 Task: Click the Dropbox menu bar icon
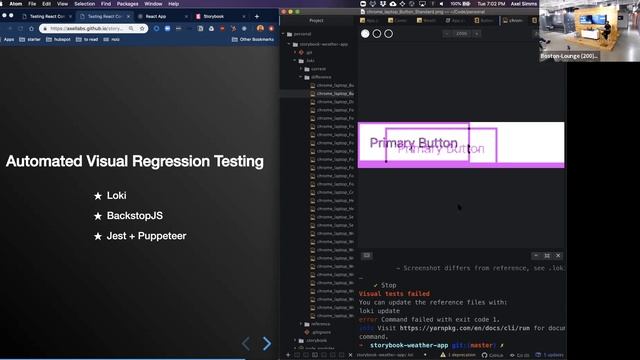point(382,4)
